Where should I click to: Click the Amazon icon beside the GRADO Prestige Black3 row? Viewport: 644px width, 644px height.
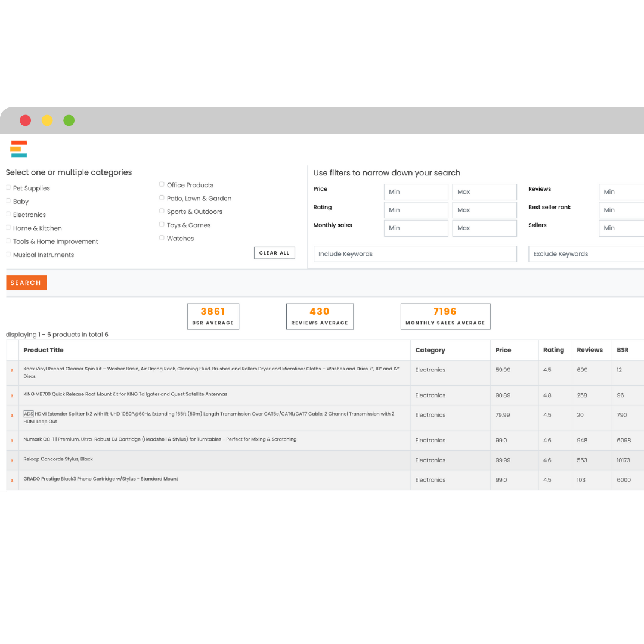12,479
